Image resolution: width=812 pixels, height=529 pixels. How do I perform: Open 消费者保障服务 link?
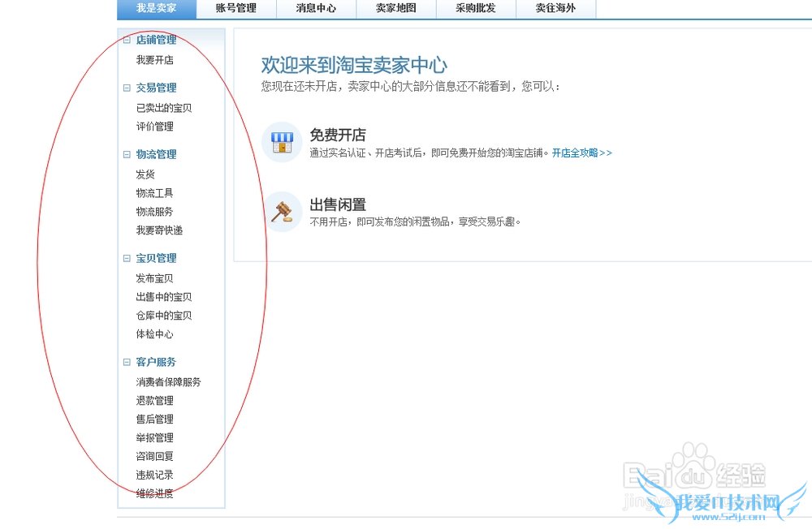(x=169, y=382)
